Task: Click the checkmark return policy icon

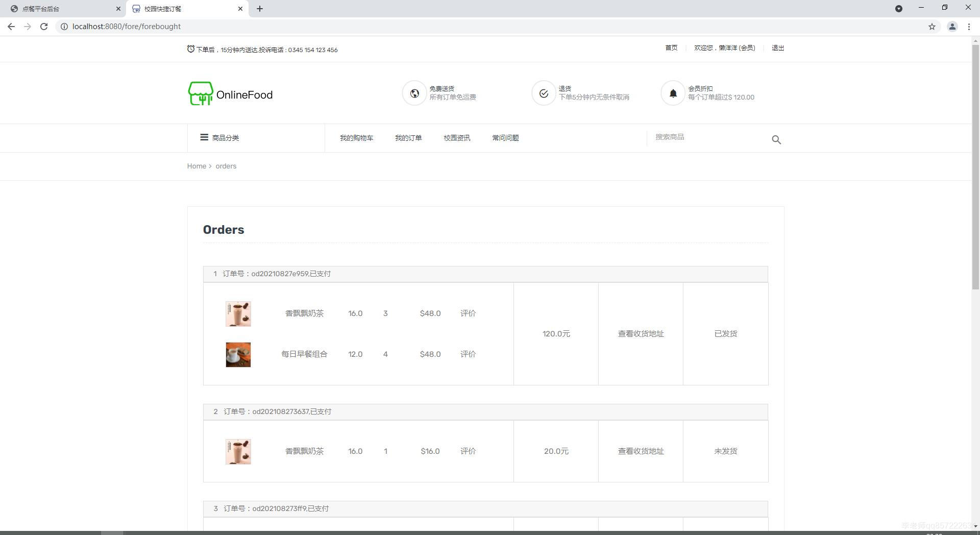Action: [x=544, y=93]
